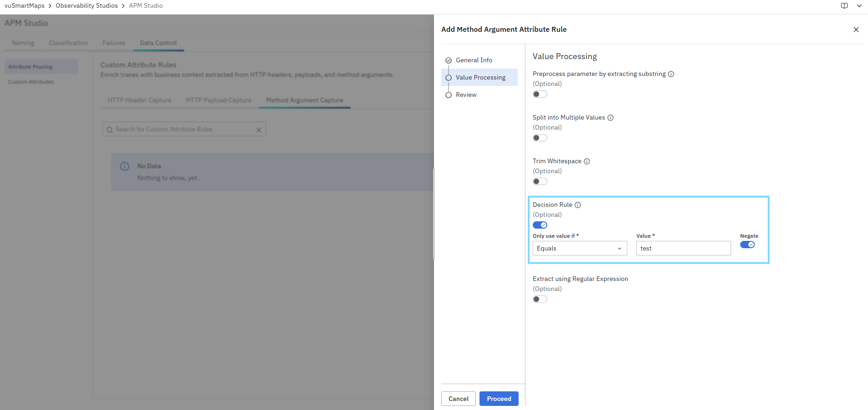The height and width of the screenshot is (410, 868).
Task: Clear the custom attribute search with X icon
Action: pos(259,130)
